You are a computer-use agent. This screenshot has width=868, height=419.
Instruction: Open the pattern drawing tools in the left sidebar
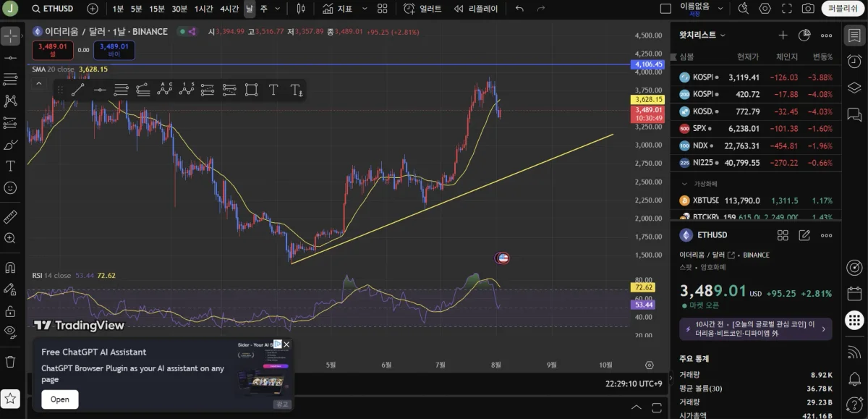pyautogui.click(x=10, y=101)
